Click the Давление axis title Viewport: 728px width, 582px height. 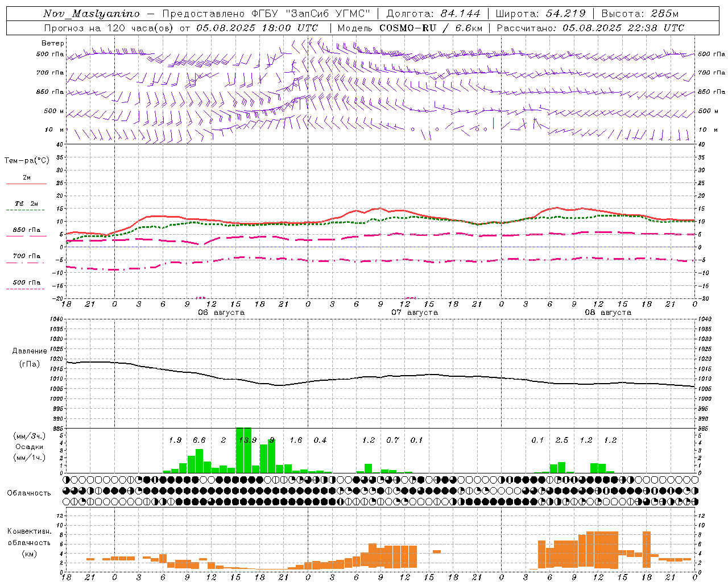(30, 351)
